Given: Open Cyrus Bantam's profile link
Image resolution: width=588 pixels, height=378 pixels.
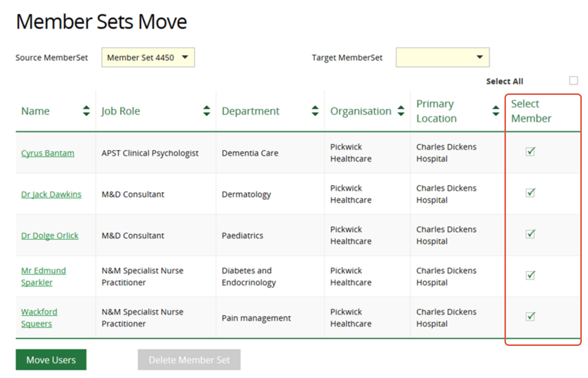Looking at the screenshot, I should tap(48, 153).
